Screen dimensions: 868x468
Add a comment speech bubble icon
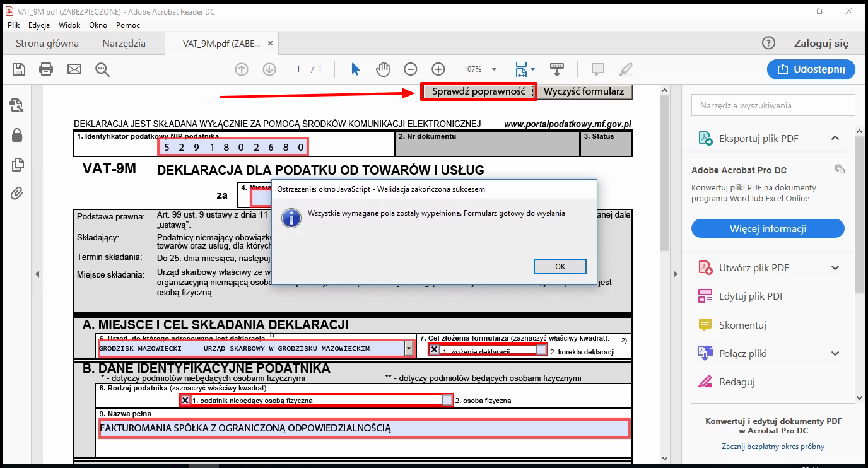pyautogui.click(x=597, y=69)
